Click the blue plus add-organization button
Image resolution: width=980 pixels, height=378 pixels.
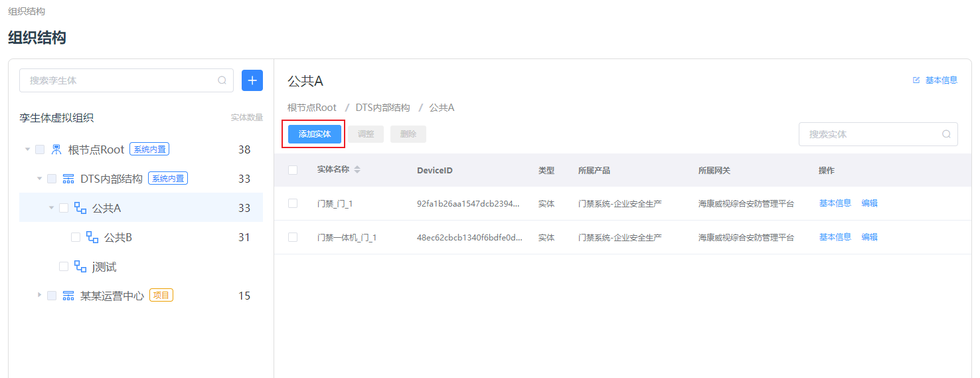coord(252,80)
